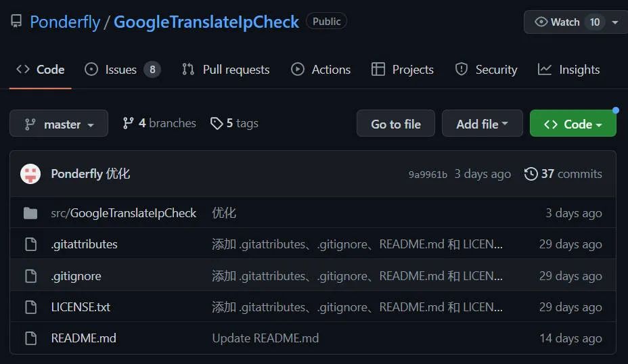Select the Code tab

coord(40,70)
